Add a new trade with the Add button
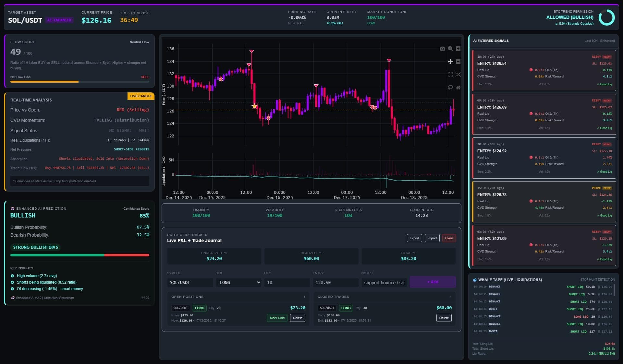This screenshot has width=623, height=364. point(433,282)
